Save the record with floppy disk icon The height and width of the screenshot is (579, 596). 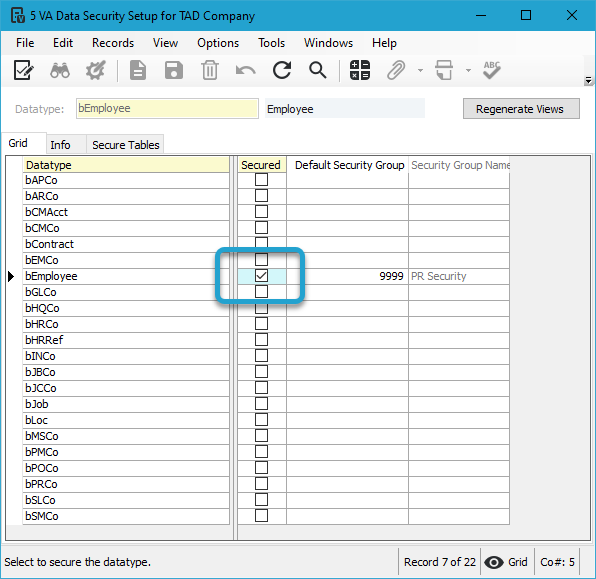[x=174, y=70]
